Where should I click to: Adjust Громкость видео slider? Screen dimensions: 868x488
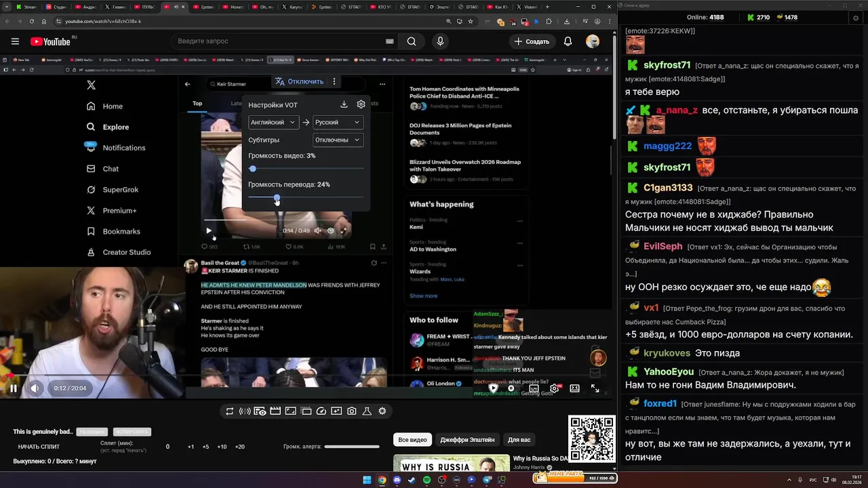(x=306, y=169)
